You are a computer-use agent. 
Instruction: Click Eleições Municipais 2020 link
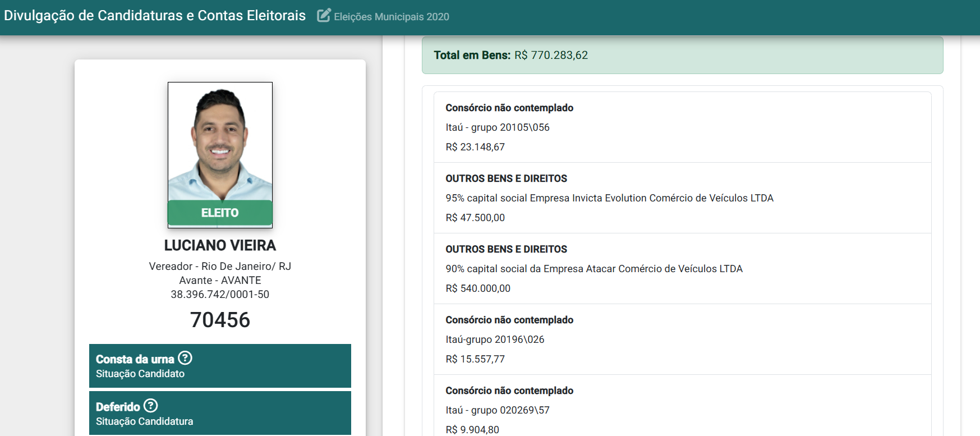[x=392, y=17]
